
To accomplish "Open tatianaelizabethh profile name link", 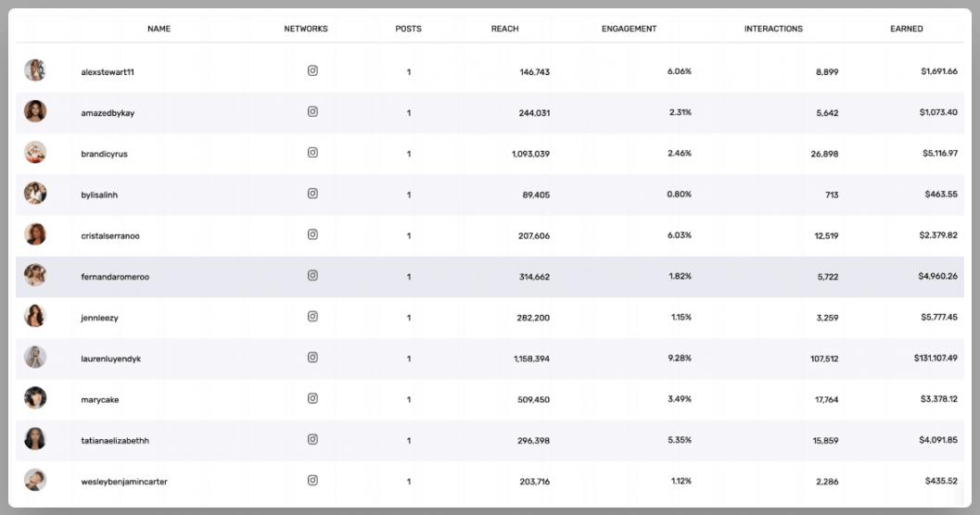I will (115, 441).
